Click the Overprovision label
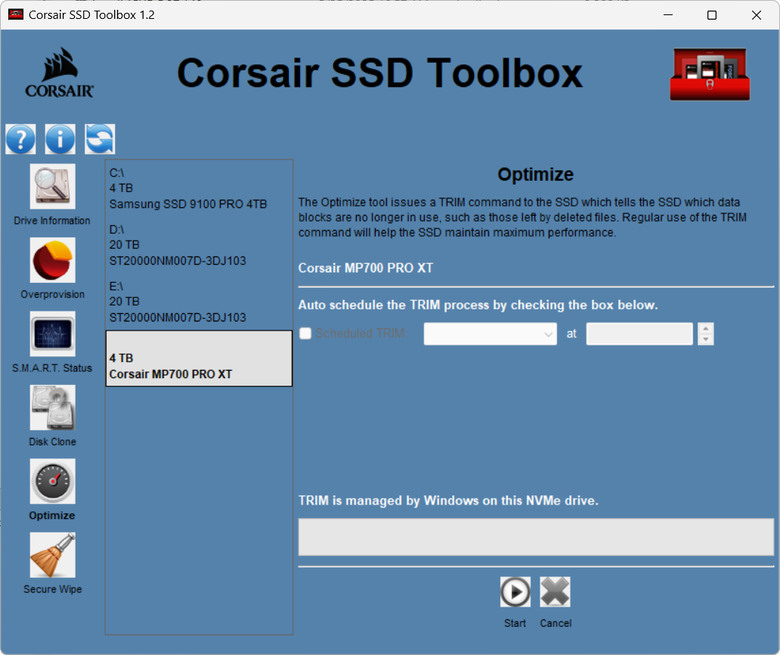 [52, 294]
